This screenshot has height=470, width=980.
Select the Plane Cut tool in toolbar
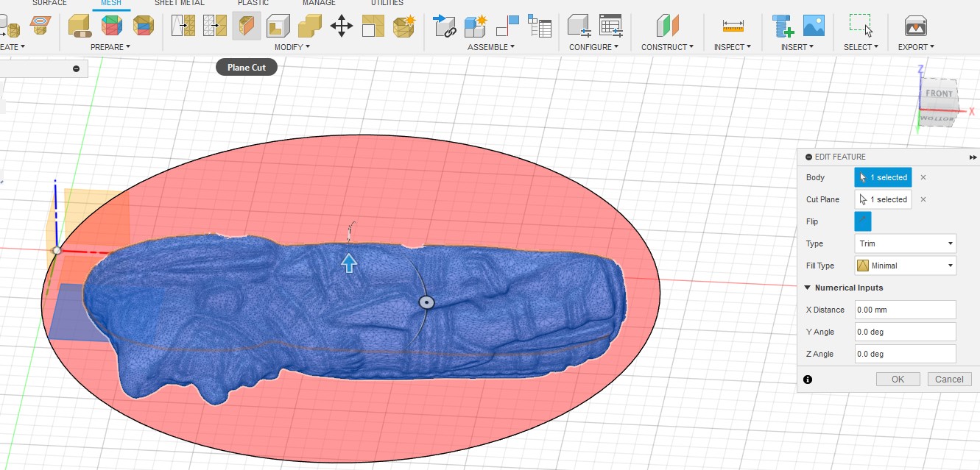pyautogui.click(x=247, y=26)
